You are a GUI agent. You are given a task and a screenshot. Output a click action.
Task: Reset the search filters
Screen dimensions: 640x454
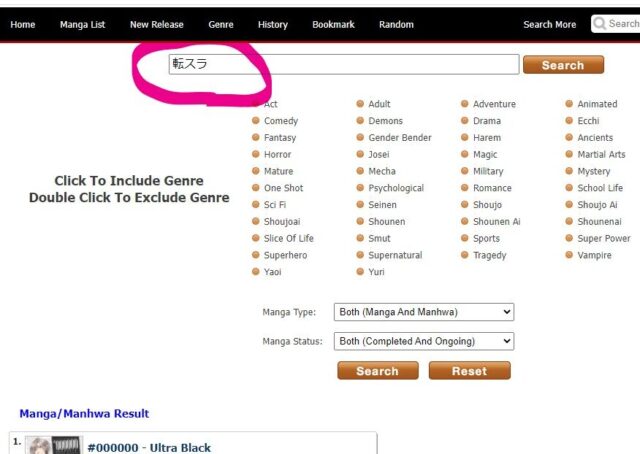469,371
